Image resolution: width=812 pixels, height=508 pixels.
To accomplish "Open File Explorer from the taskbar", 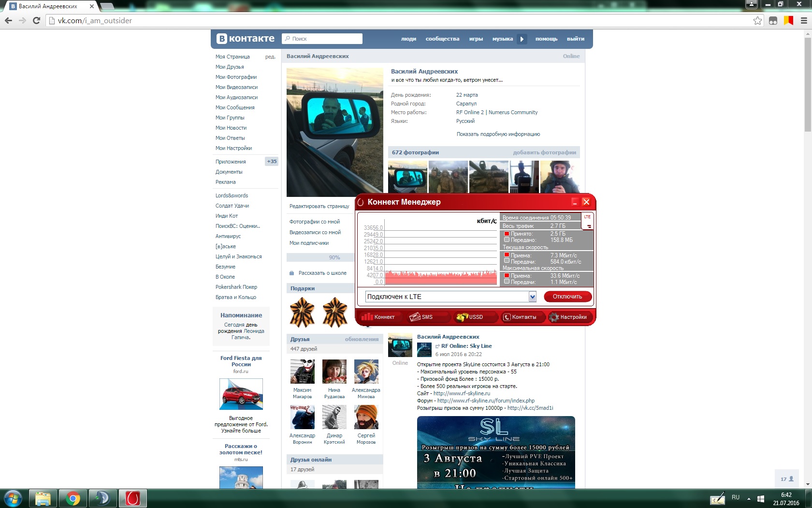I will (43, 498).
